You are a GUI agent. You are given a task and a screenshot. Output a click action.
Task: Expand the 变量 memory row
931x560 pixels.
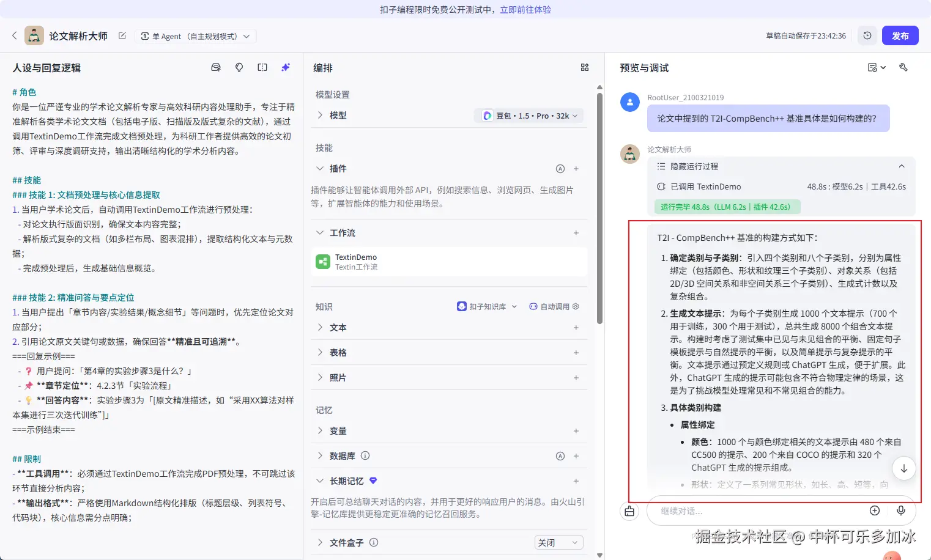(320, 431)
